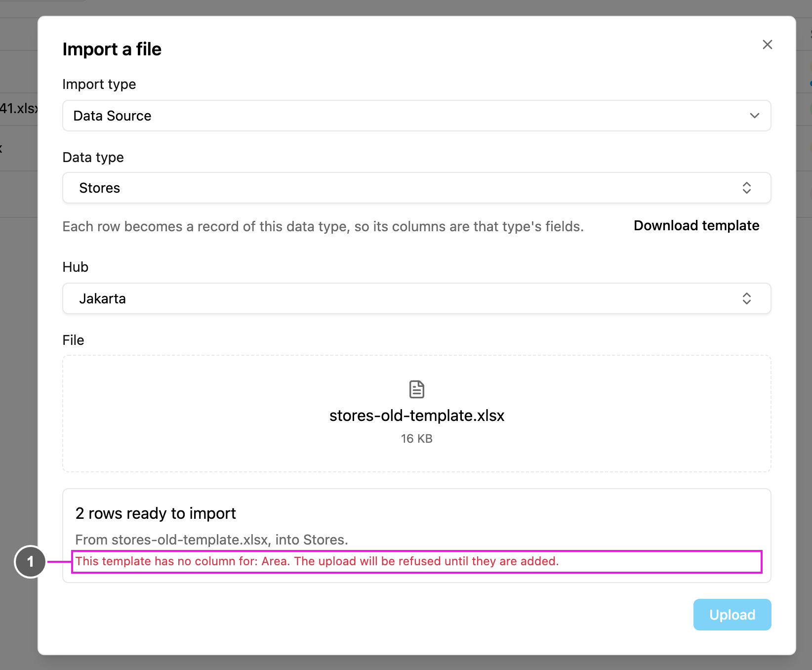The image size is (812, 670).
Task: Open the Hub selector showing Jakarta
Action: (416, 298)
